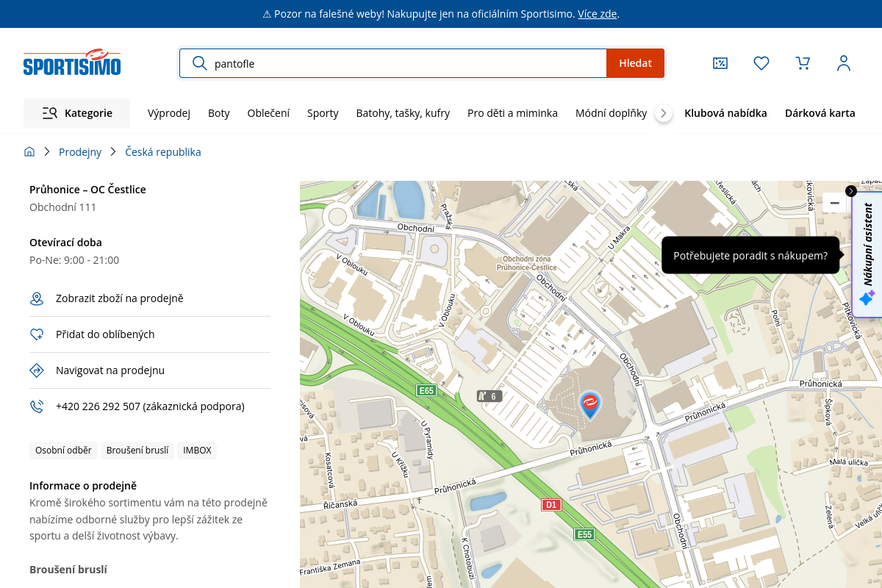Click the Osobní odběr tag
The width and height of the screenshot is (882, 588).
(63, 451)
